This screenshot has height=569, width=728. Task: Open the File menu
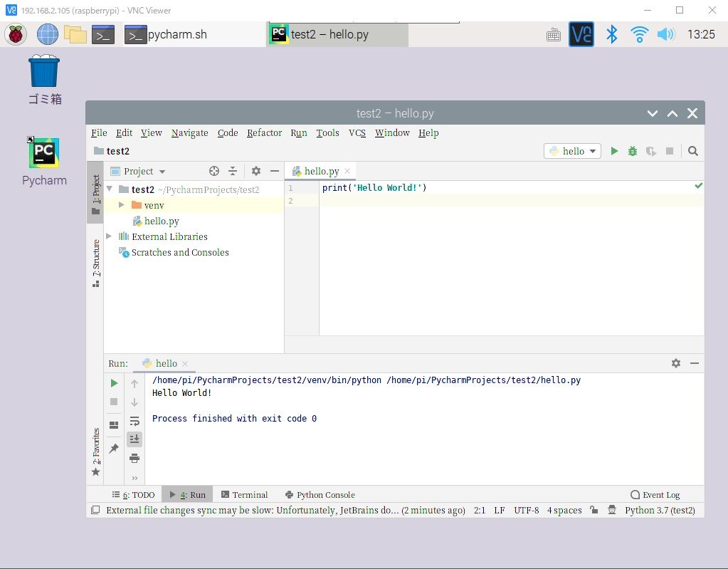coord(99,133)
